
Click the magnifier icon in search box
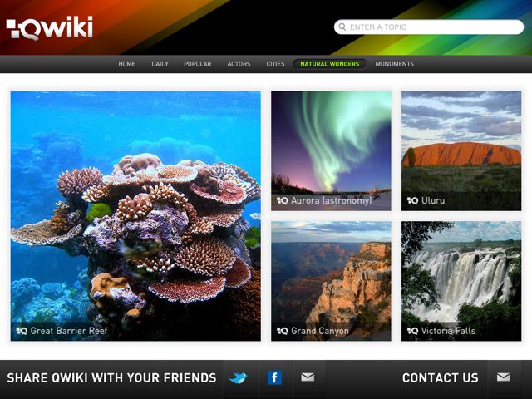(342, 27)
